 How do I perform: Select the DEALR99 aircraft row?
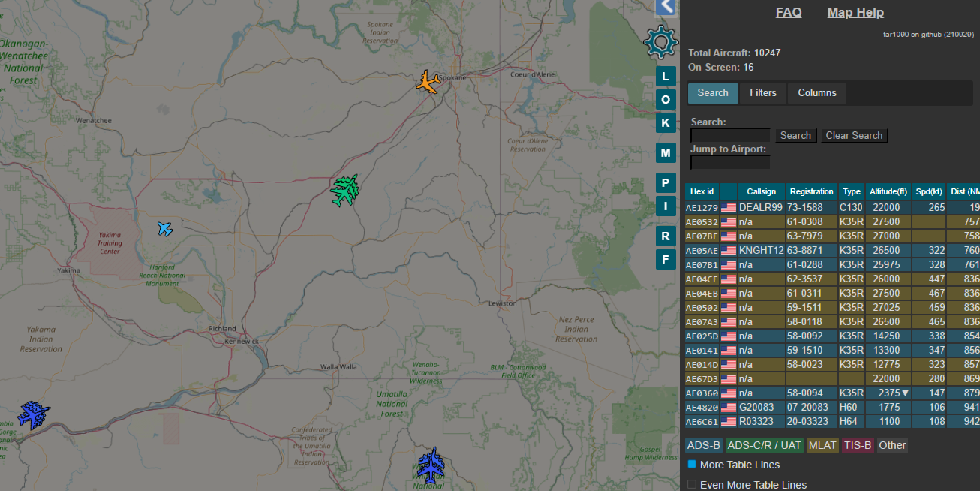click(832, 207)
